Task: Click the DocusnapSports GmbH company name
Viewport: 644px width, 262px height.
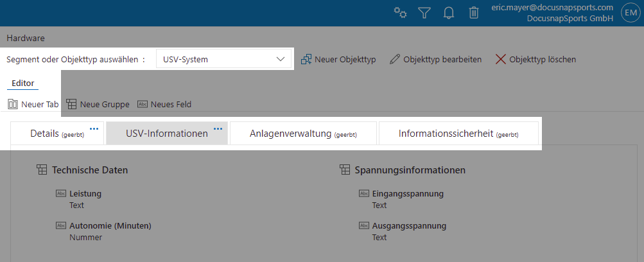Action: pos(570,19)
